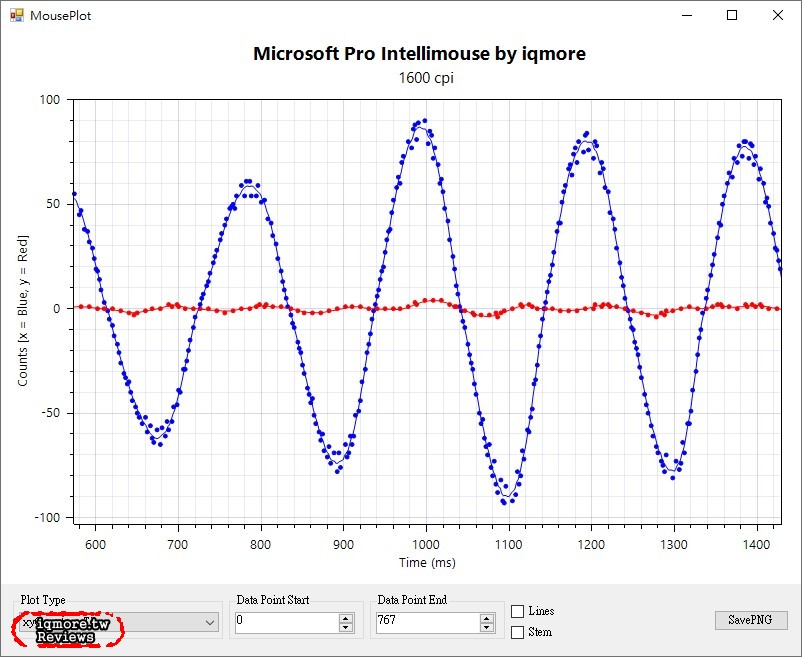Open the Plot Type dropdown arrow

(x=210, y=622)
